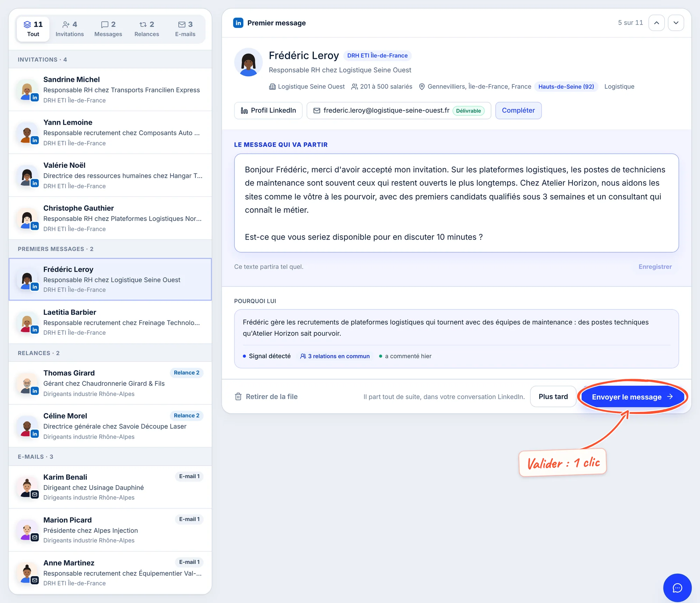The height and width of the screenshot is (603, 700).
Task: Click the envelope icon before frederic.leroy email
Action: [x=317, y=111]
